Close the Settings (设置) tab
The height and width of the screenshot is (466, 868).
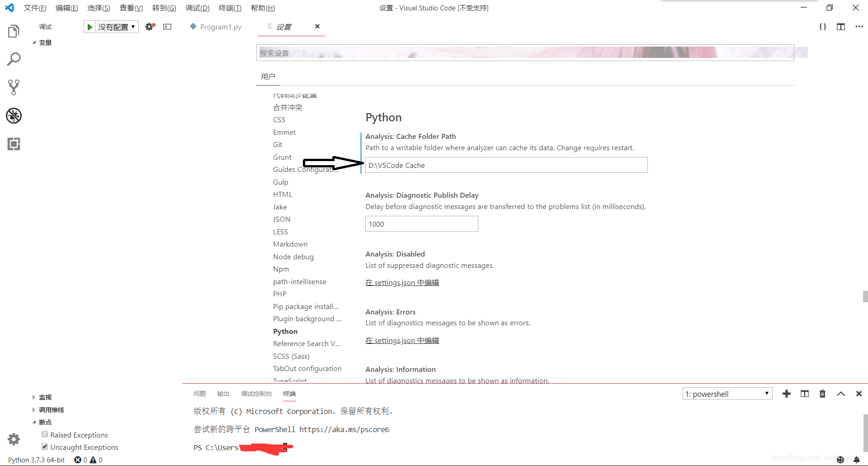click(317, 26)
